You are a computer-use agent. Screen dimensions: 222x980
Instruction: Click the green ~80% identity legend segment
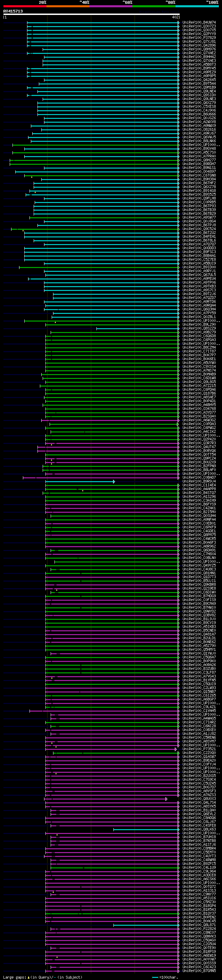pyautogui.click(x=154, y=6)
